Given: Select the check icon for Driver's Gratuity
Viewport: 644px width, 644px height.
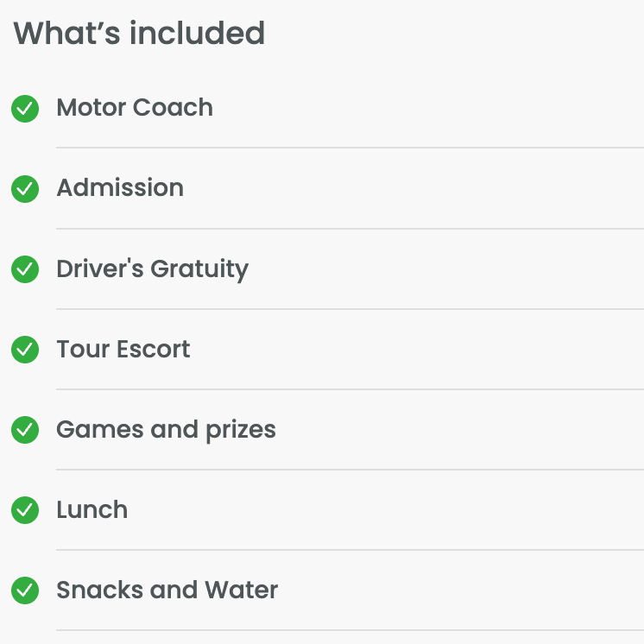Looking at the screenshot, I should [25, 269].
